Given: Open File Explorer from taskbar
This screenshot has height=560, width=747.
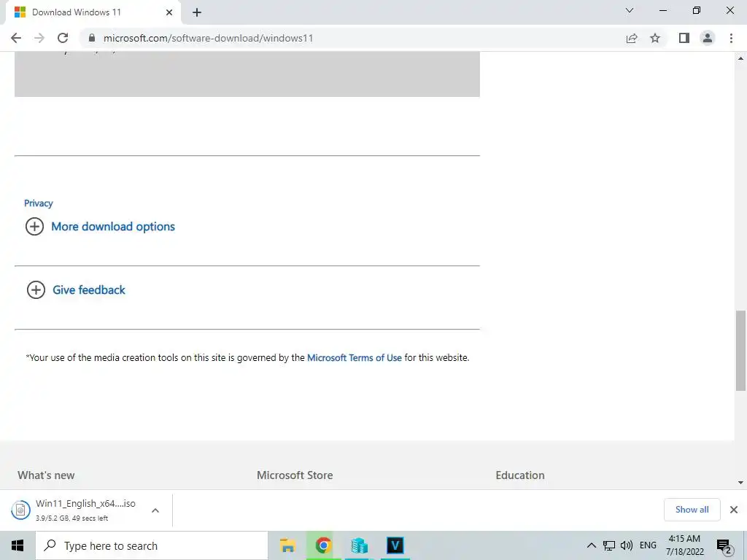Looking at the screenshot, I should point(287,545).
